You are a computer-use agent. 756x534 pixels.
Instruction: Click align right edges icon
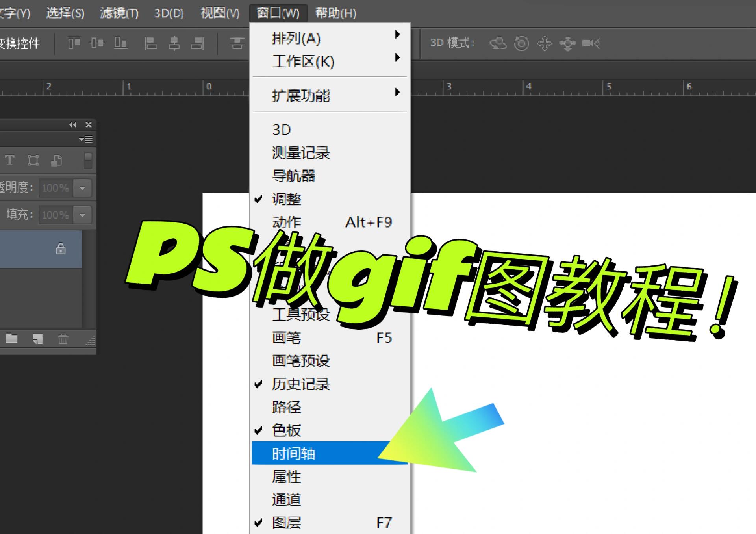coord(197,43)
